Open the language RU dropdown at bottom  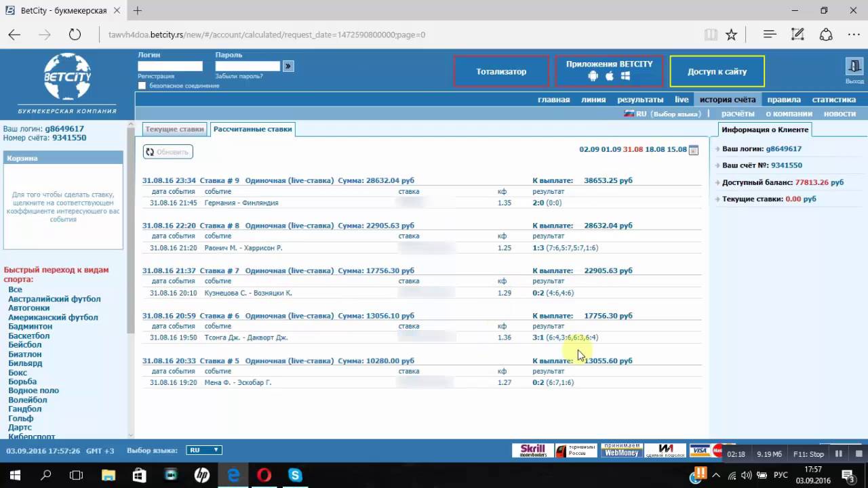tap(204, 450)
